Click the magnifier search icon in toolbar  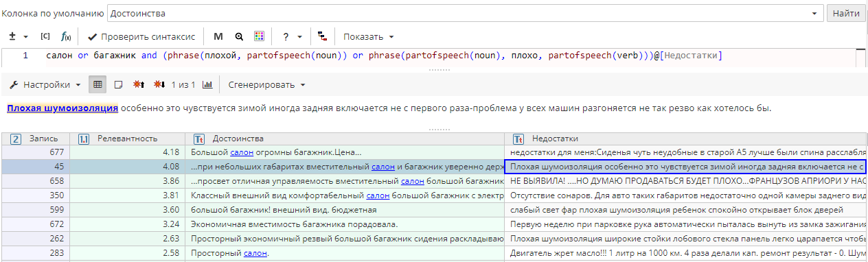tap(239, 36)
